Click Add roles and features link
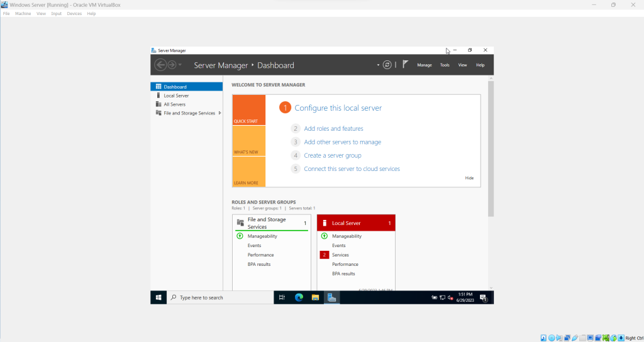Image resolution: width=644 pixels, height=342 pixels. (x=333, y=128)
